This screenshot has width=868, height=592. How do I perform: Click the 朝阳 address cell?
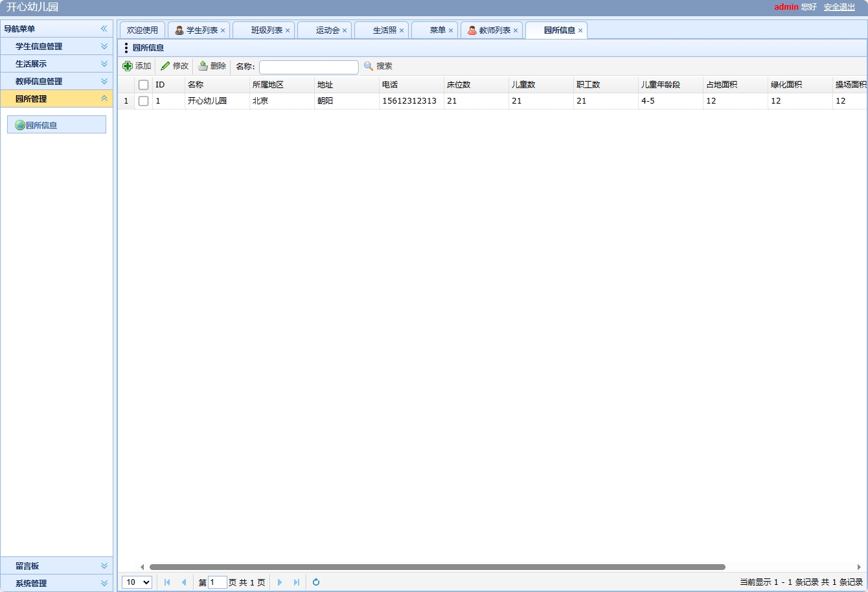tap(347, 101)
